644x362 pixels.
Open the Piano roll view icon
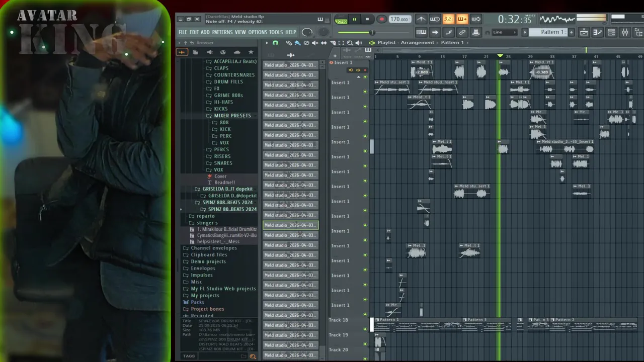coord(597,32)
